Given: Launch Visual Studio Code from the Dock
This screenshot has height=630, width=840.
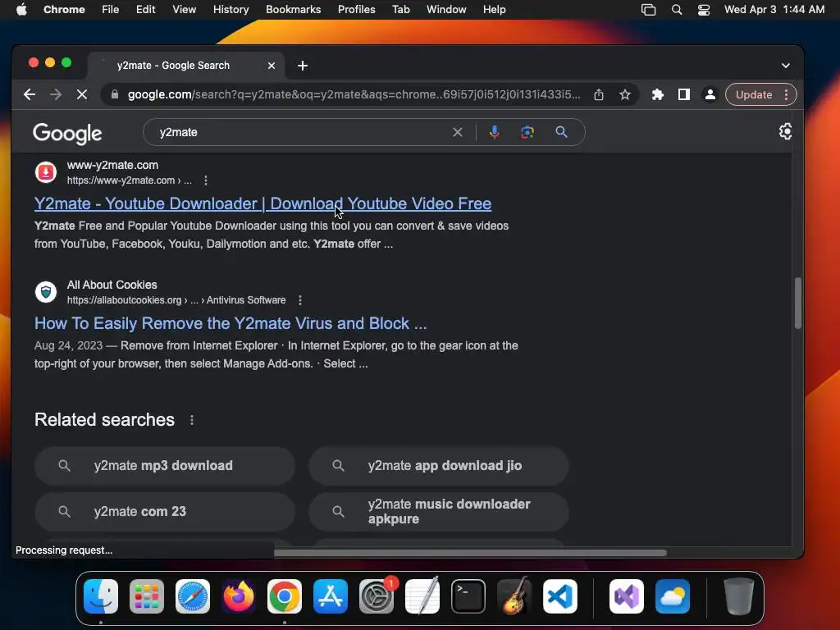Looking at the screenshot, I should pyautogui.click(x=560, y=596).
